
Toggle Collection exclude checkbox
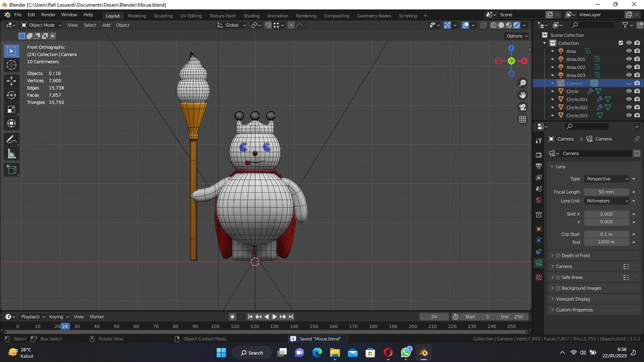[621, 43]
